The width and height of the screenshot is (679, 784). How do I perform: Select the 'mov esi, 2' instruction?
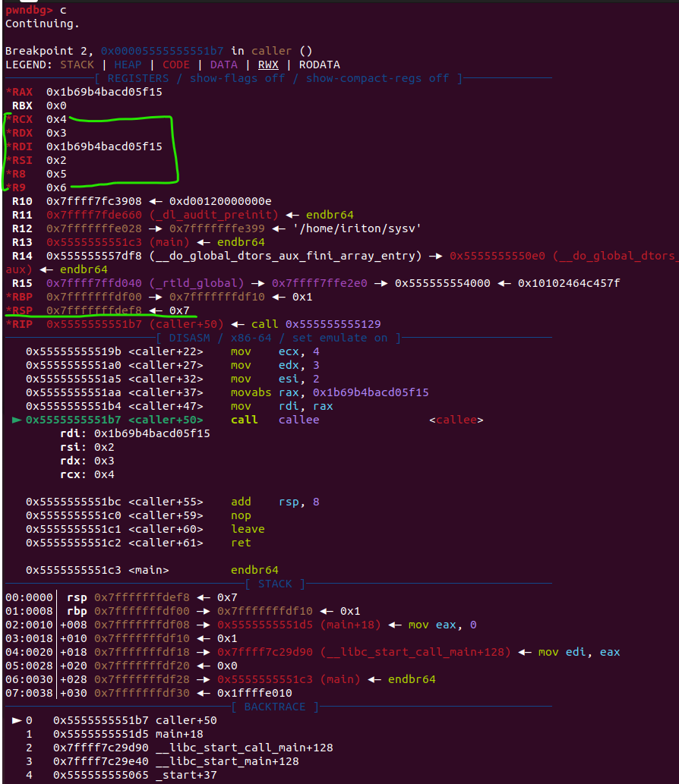275,379
